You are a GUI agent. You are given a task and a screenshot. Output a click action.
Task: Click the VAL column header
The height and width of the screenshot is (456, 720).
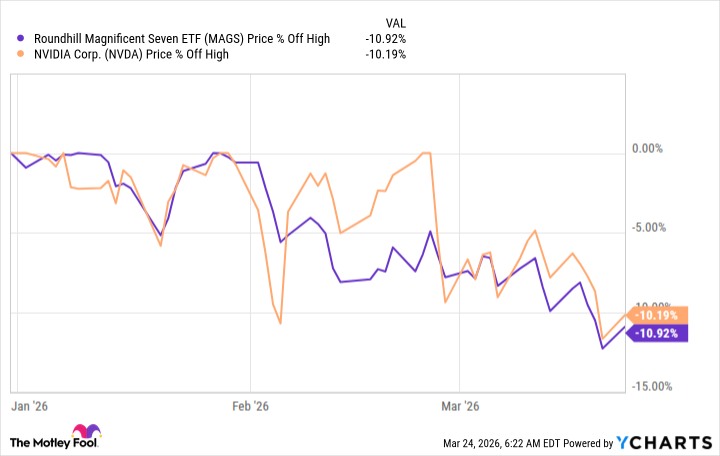pyautogui.click(x=396, y=22)
